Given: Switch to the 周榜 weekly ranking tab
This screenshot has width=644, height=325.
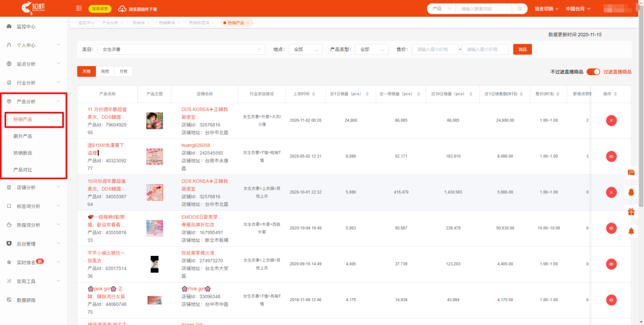Looking at the screenshot, I should (x=104, y=72).
